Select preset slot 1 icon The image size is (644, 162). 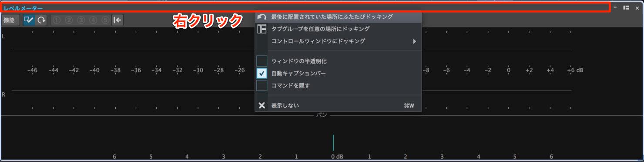pyautogui.click(x=57, y=20)
